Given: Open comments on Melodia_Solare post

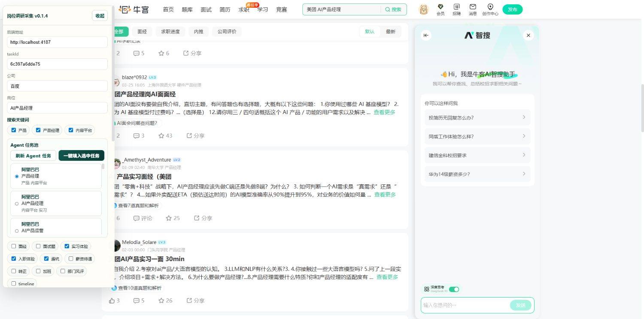Looking at the screenshot, I should pos(139,301).
